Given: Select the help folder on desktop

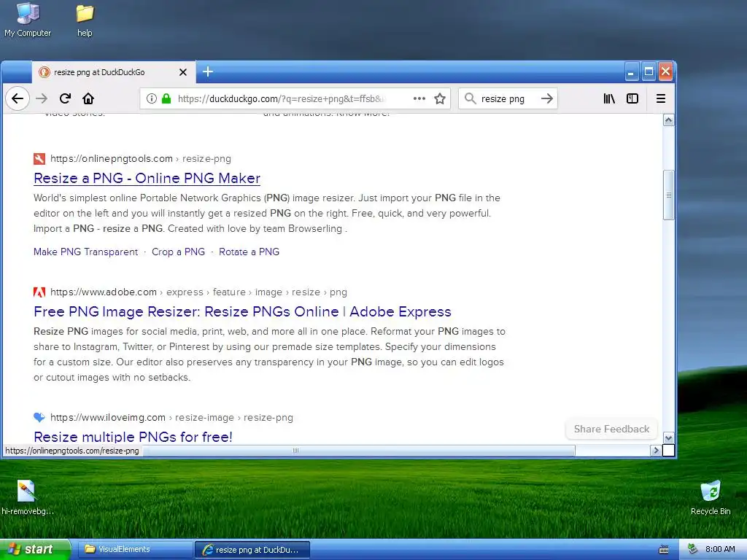Looking at the screenshot, I should (85, 20).
